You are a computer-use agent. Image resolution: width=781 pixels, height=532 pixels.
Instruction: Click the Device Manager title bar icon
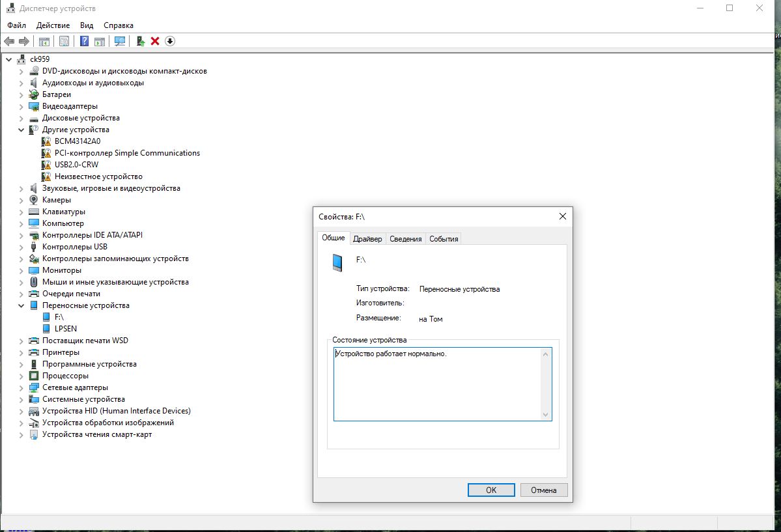click(x=10, y=8)
